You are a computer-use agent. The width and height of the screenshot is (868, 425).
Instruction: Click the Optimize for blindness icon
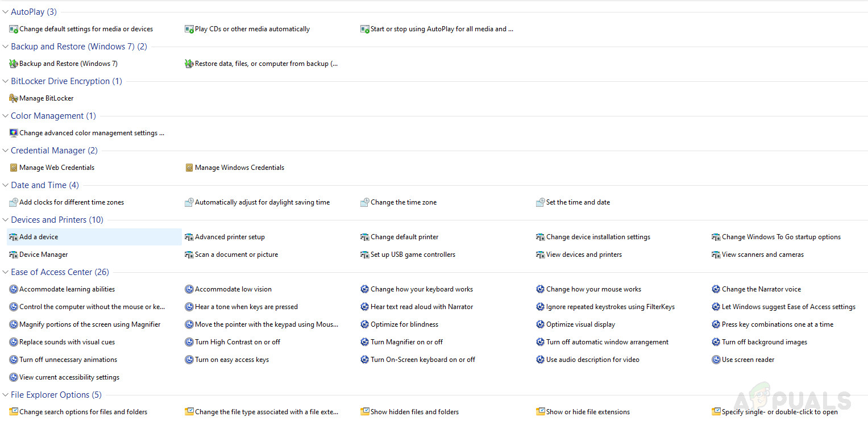coord(365,324)
